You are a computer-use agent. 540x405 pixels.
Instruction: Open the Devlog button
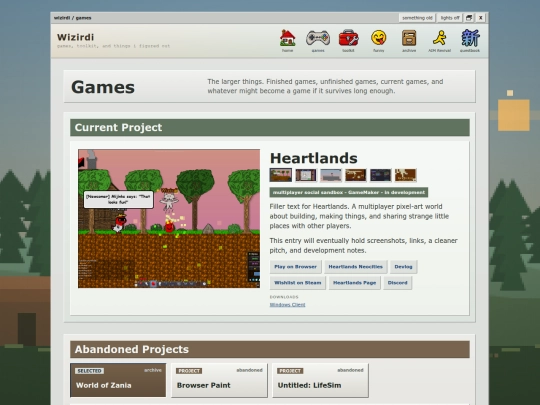[403, 267]
